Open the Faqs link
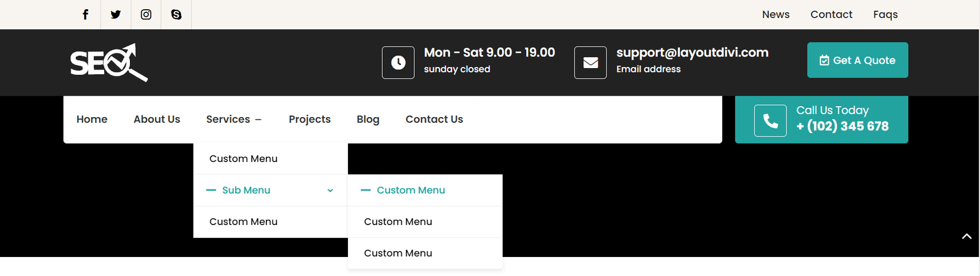The width and height of the screenshot is (980, 276). pyautogui.click(x=885, y=15)
